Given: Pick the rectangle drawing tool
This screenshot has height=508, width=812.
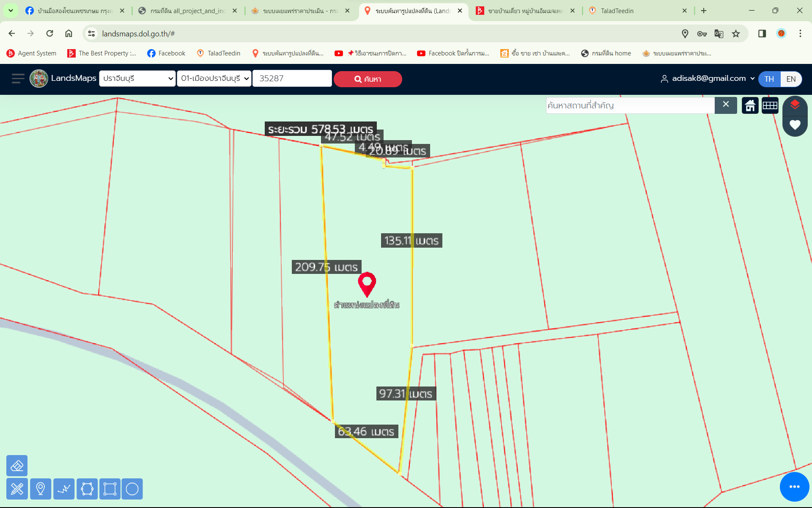Looking at the screenshot, I should [110, 489].
